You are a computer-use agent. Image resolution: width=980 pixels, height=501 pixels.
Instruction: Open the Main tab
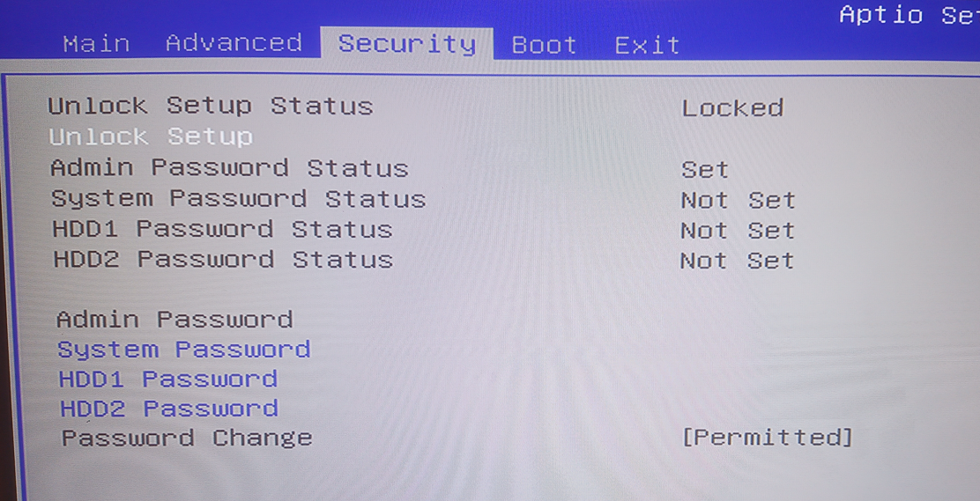96,43
